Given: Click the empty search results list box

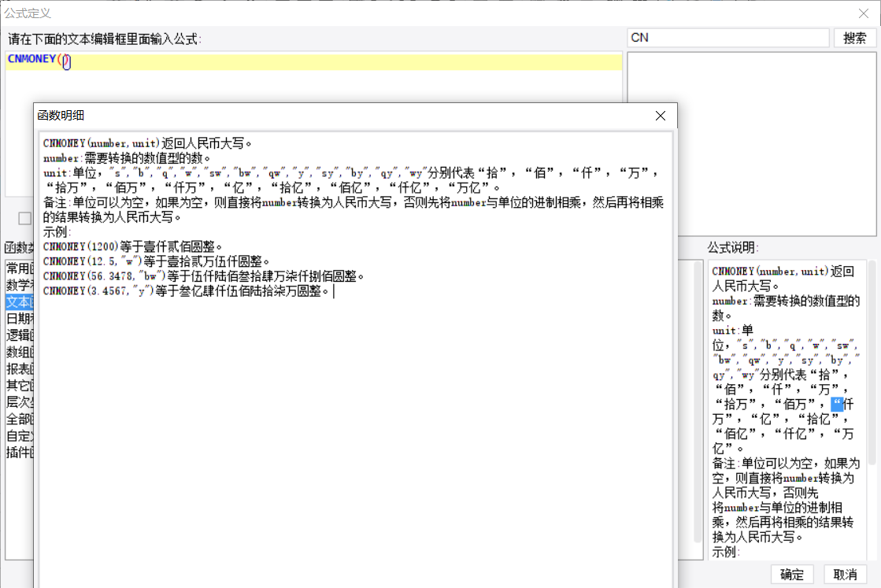Looking at the screenshot, I should coord(752,144).
